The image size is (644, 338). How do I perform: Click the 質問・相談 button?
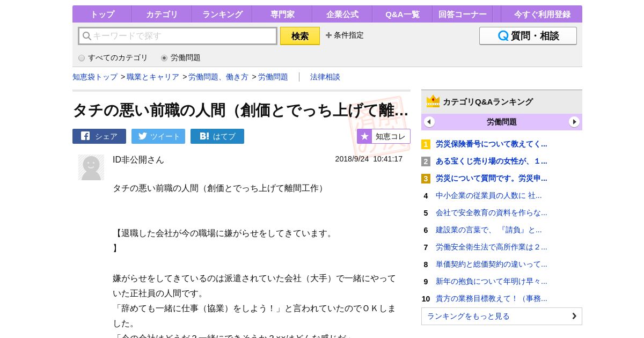(528, 36)
